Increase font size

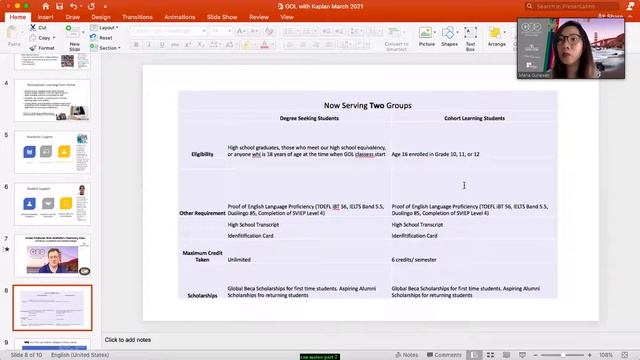[241, 31]
